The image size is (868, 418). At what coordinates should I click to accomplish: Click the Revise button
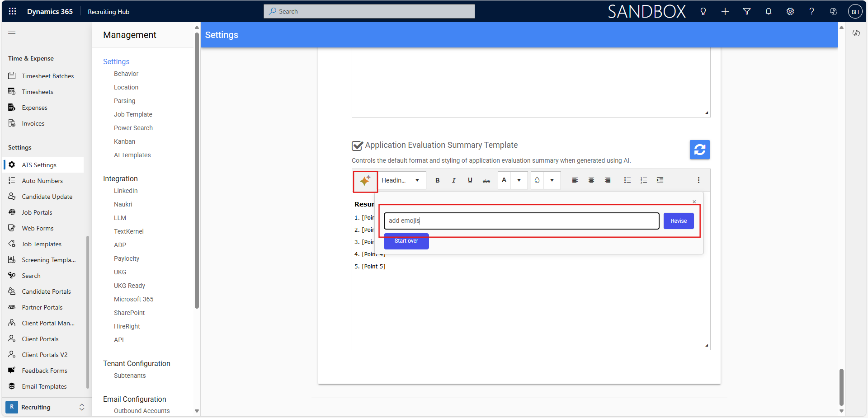[x=678, y=221]
